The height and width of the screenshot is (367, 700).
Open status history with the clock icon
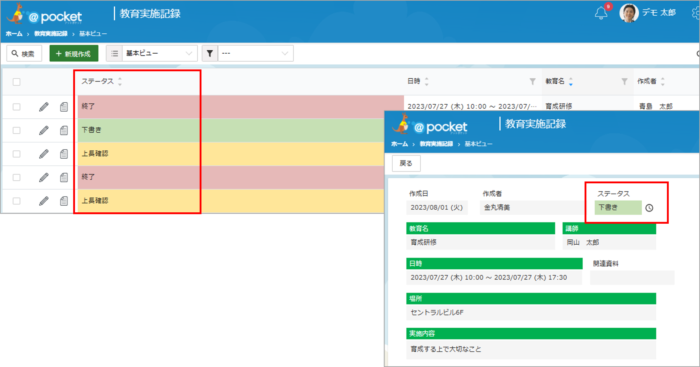[x=649, y=208]
